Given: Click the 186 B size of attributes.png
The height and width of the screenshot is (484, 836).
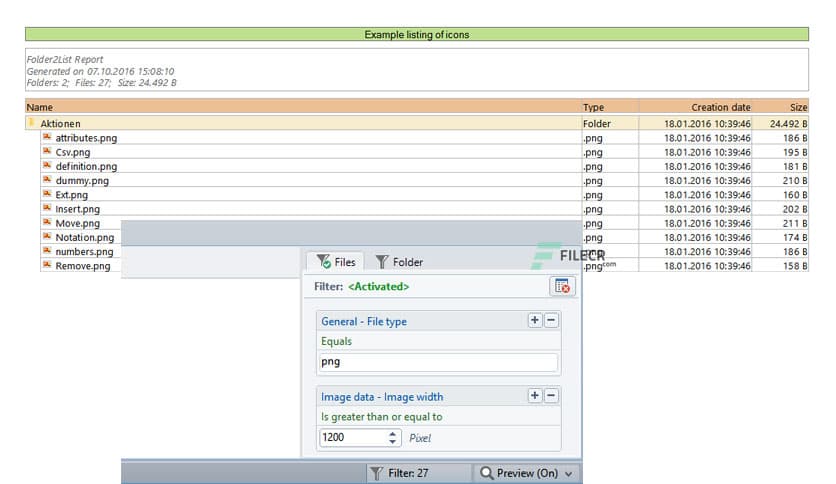Looking at the screenshot, I should click(x=795, y=138).
